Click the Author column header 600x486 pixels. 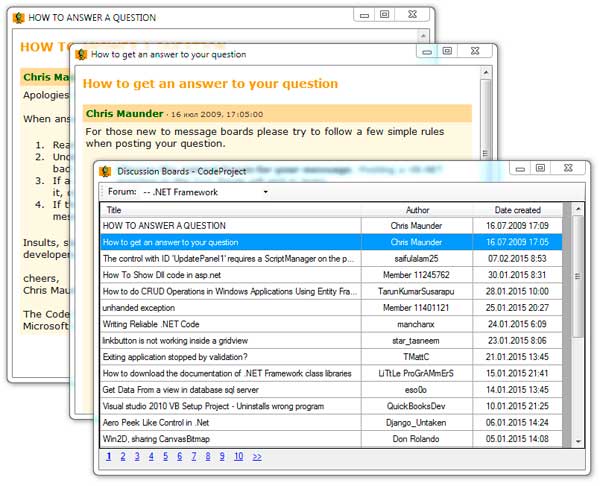417,210
